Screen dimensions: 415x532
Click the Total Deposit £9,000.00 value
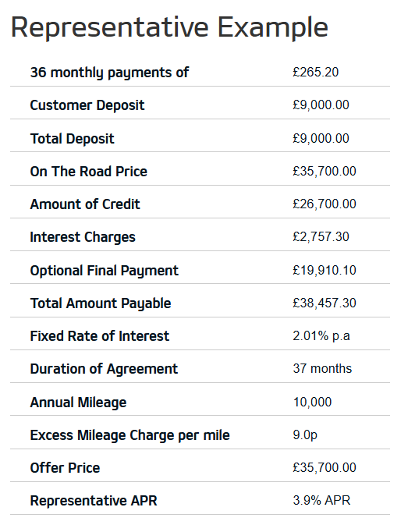321,138
